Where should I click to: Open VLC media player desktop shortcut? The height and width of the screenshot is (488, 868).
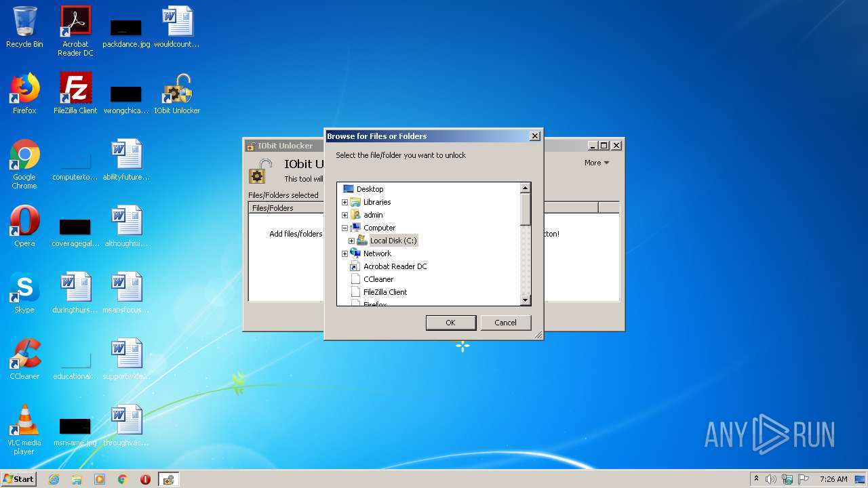point(24,429)
